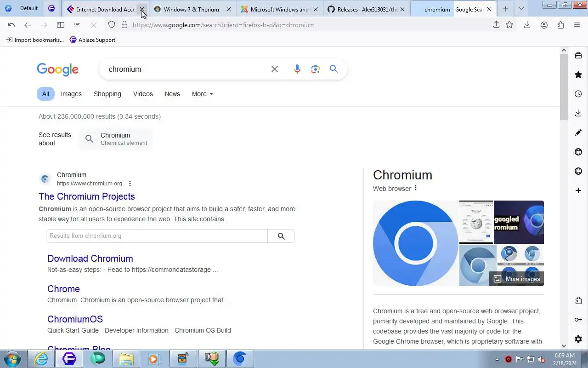Open three-dot menu beside chromium.org result

click(130, 184)
